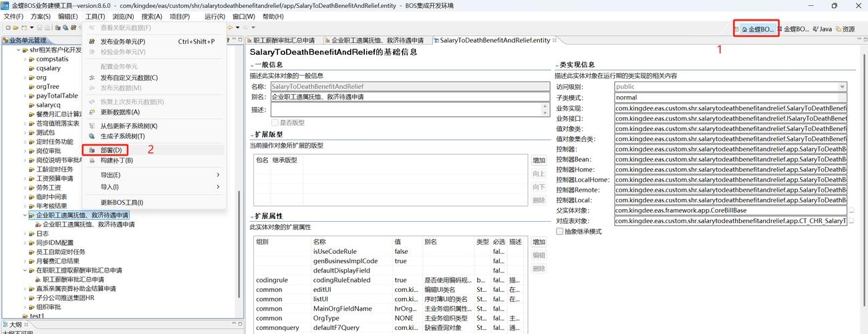This screenshot has height=334, width=868.
Task: Choose 生成子系统树(T) menu entry
Action: (154, 136)
